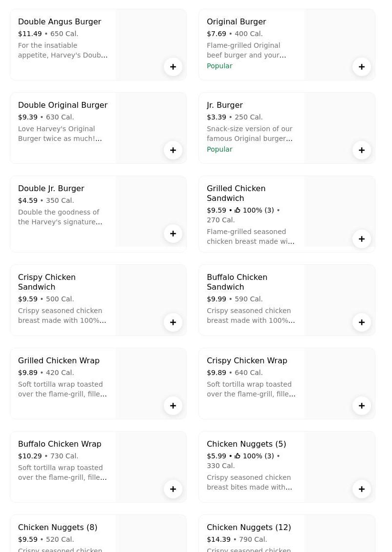Add Chicken Nuggets (5) to cart
The height and width of the screenshot is (552, 392).
click(362, 489)
